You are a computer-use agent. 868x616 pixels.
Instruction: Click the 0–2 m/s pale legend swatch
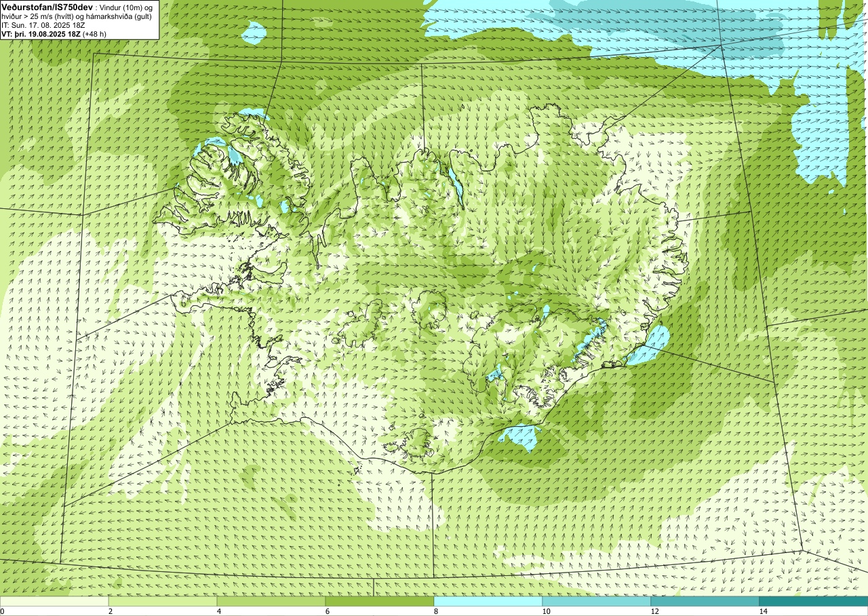coord(54,601)
